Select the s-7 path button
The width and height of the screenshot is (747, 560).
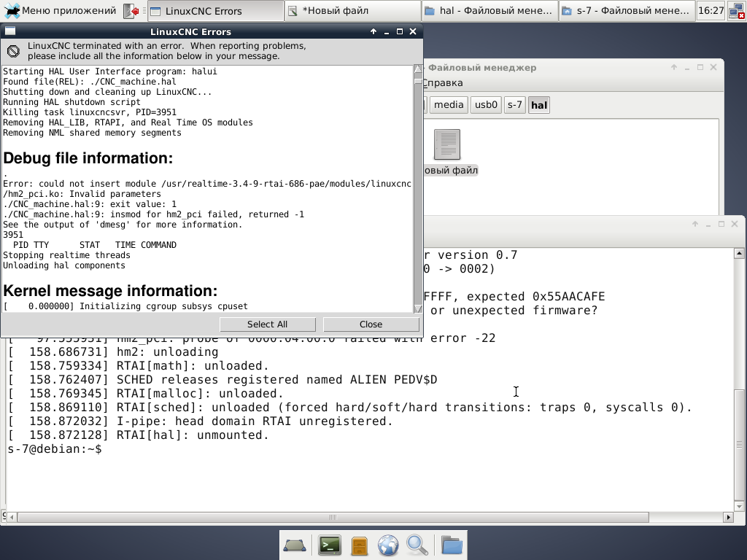click(514, 105)
